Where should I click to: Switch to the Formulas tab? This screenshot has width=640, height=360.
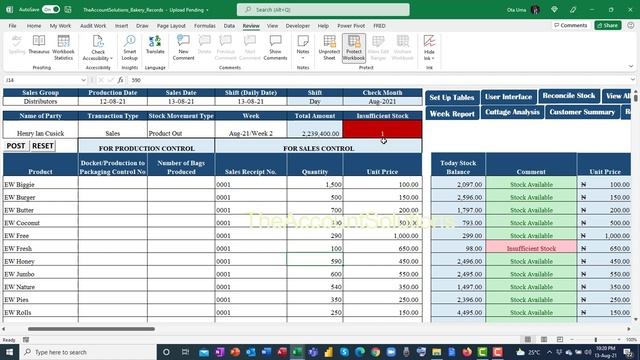[204, 26]
